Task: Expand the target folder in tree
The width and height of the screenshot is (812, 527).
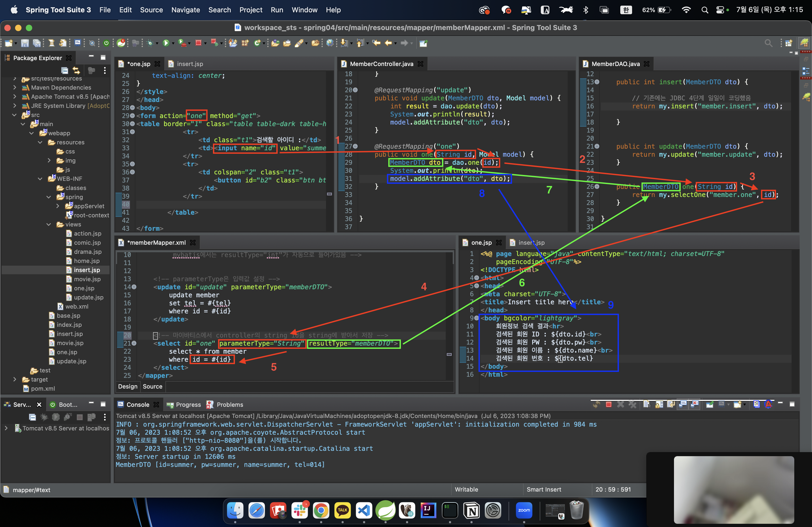Action: pos(15,379)
